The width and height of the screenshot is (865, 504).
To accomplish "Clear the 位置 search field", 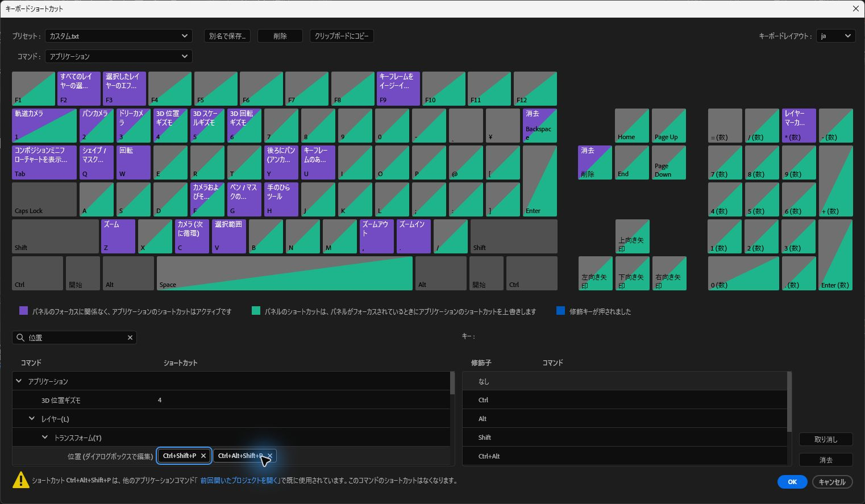I will pos(130,338).
